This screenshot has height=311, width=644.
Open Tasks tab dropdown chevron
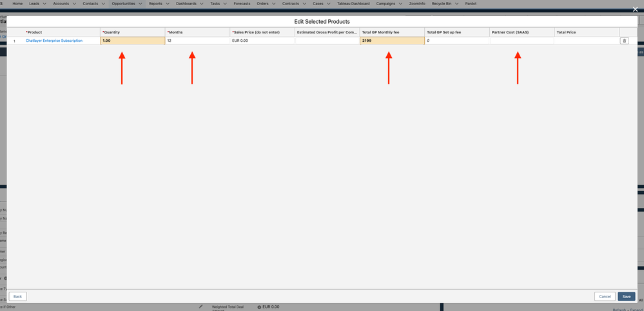(x=225, y=4)
